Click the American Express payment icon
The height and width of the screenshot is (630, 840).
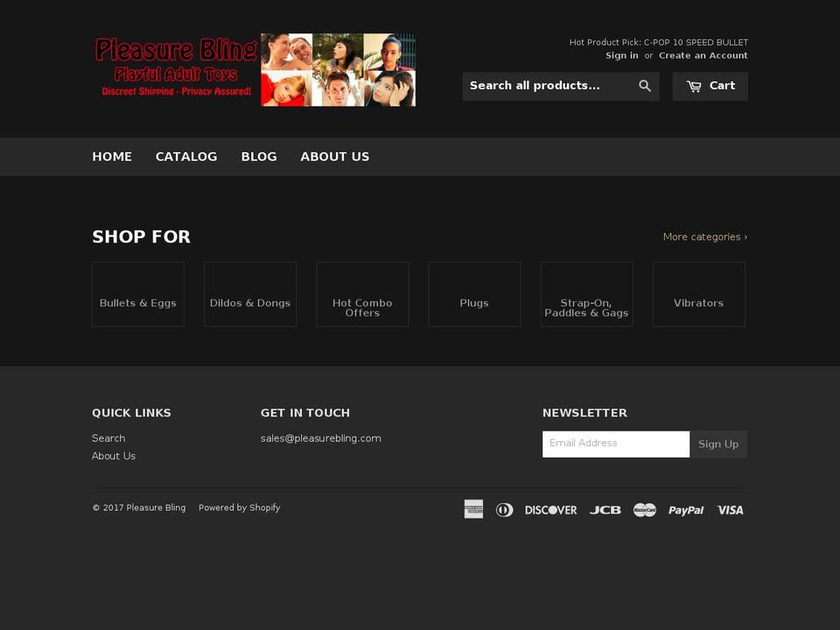point(473,508)
